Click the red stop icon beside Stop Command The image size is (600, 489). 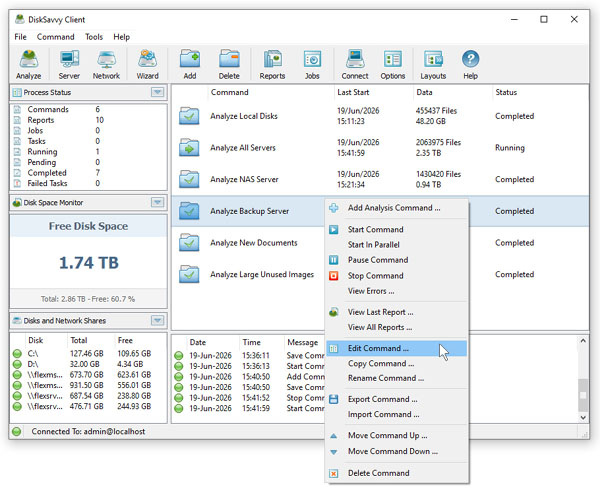point(334,275)
